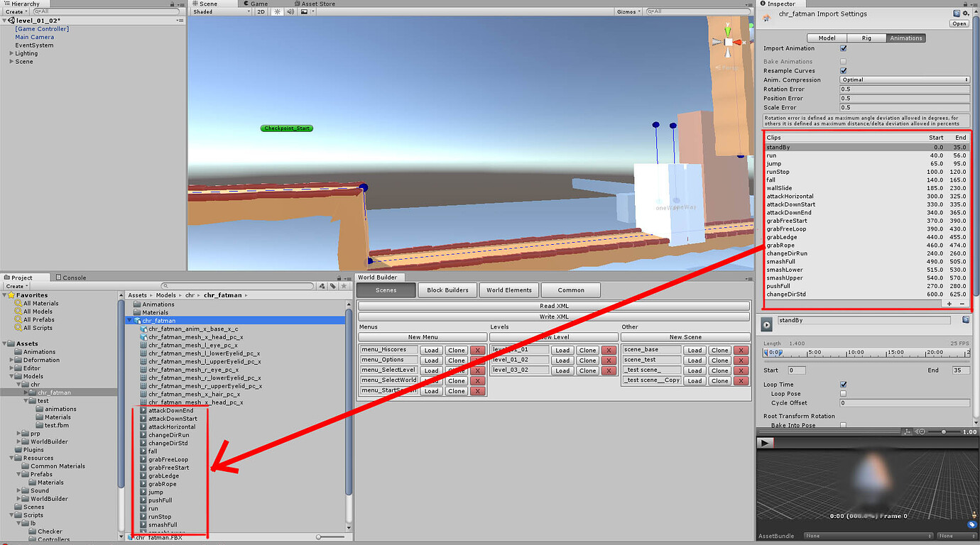Mute audio using the speaker icon in Scene toolbar

coord(290,11)
